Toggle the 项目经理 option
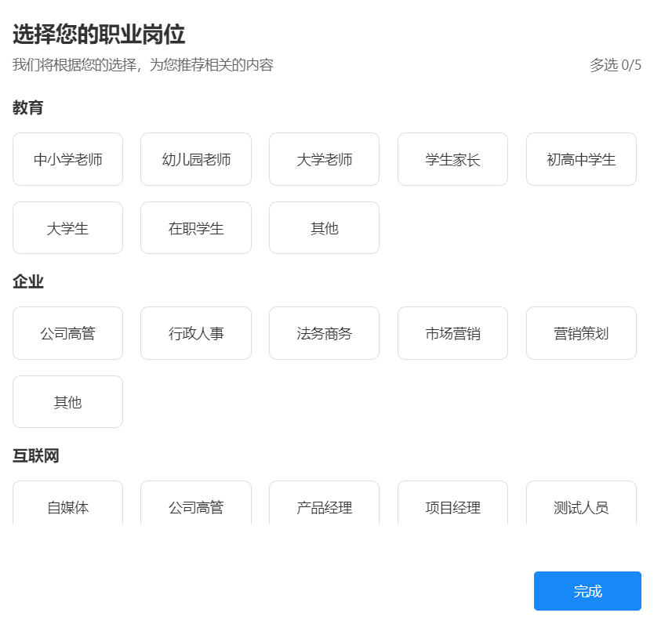Image resolution: width=672 pixels, height=631 pixels. coord(452,508)
